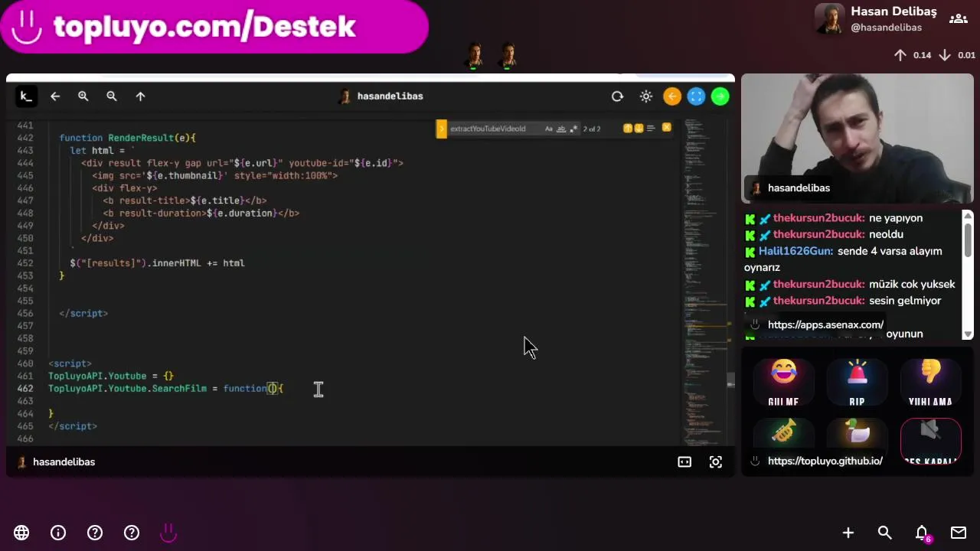Go to previous match in find bar

pyautogui.click(x=628, y=129)
